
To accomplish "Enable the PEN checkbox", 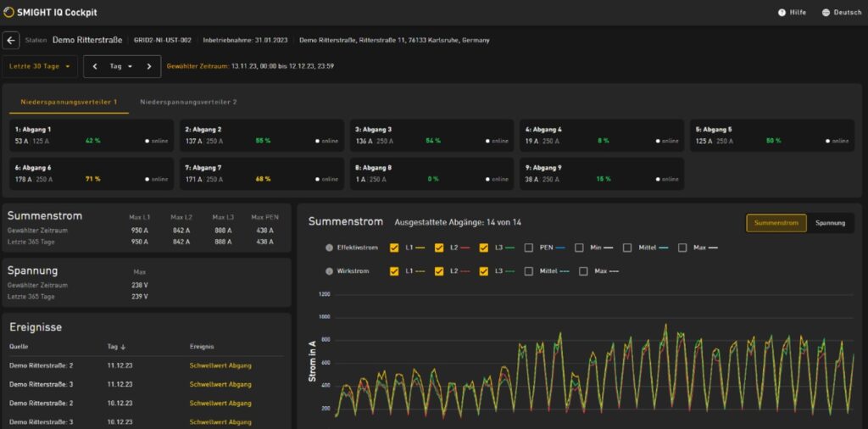I will click(x=528, y=248).
